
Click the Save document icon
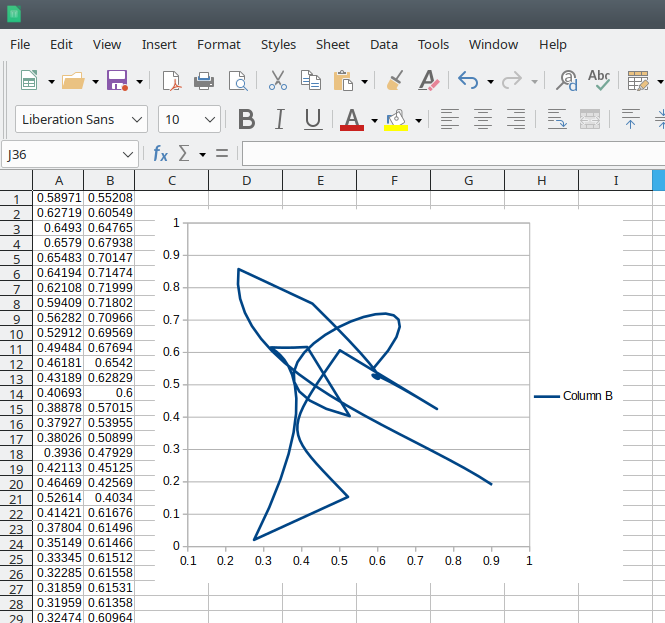116,81
